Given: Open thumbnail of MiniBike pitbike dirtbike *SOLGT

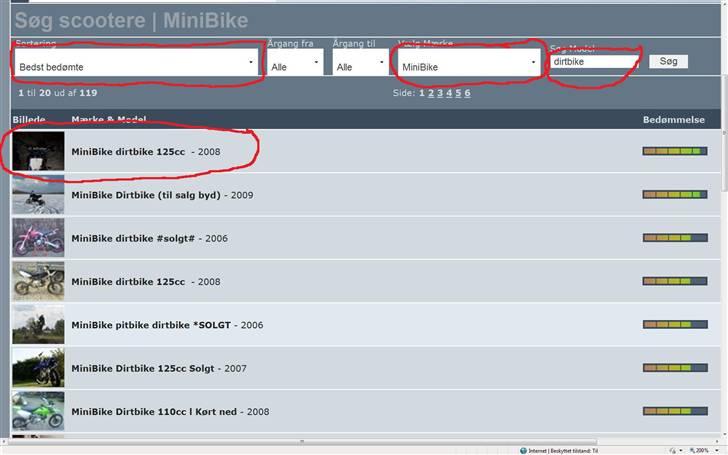Looking at the screenshot, I should (x=38, y=325).
